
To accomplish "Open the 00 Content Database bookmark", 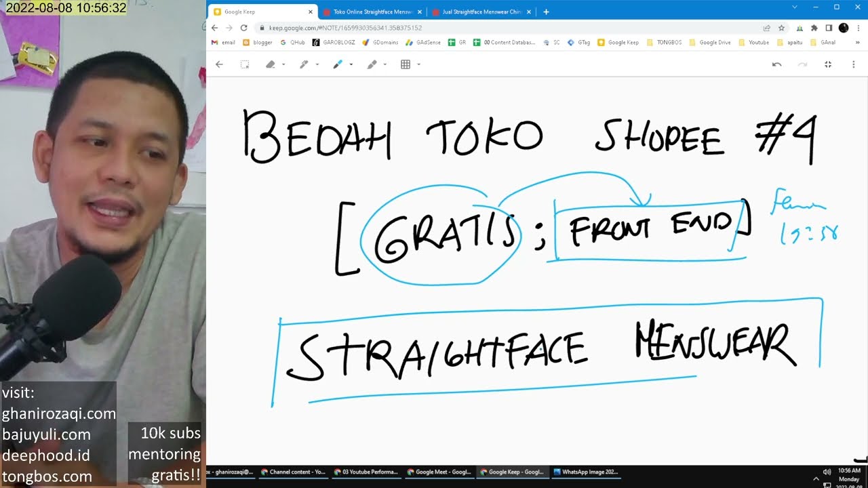I will point(505,42).
